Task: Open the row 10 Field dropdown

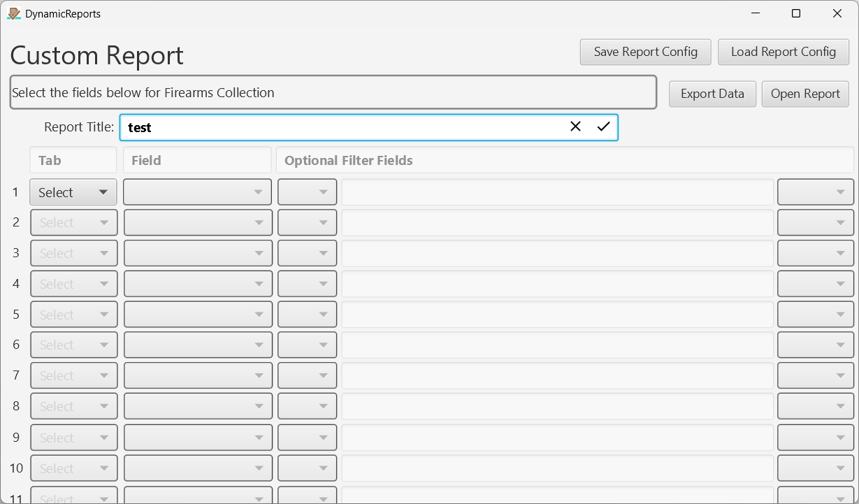Action: (x=197, y=468)
